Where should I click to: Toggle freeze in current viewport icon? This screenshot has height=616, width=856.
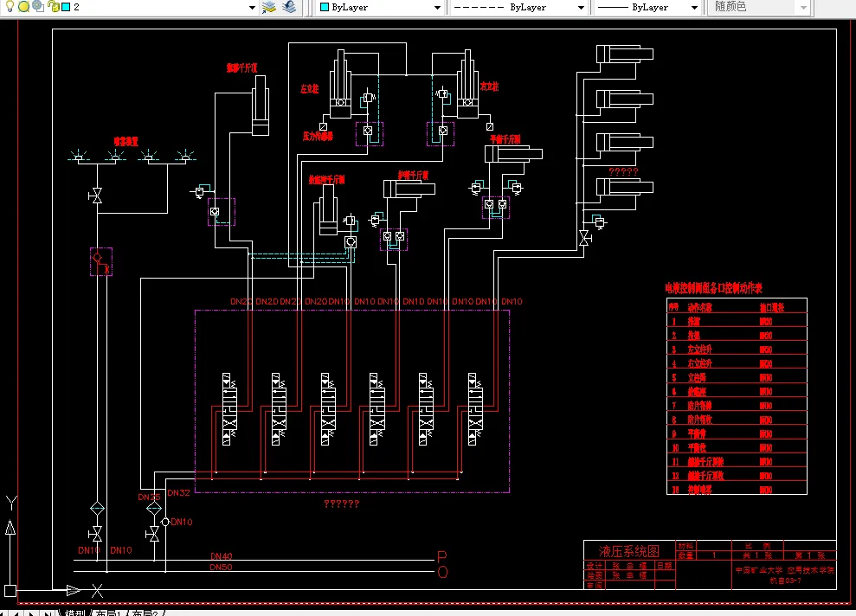pos(38,6)
